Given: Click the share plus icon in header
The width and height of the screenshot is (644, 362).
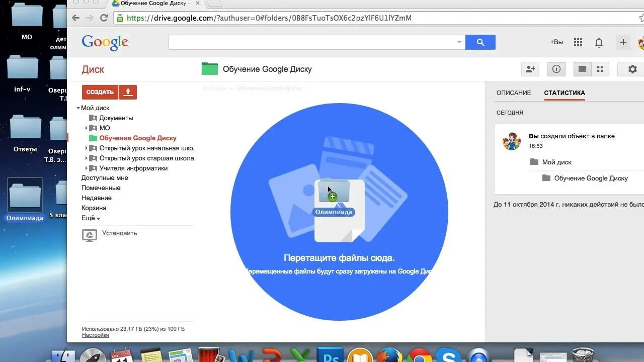Looking at the screenshot, I should [623, 42].
